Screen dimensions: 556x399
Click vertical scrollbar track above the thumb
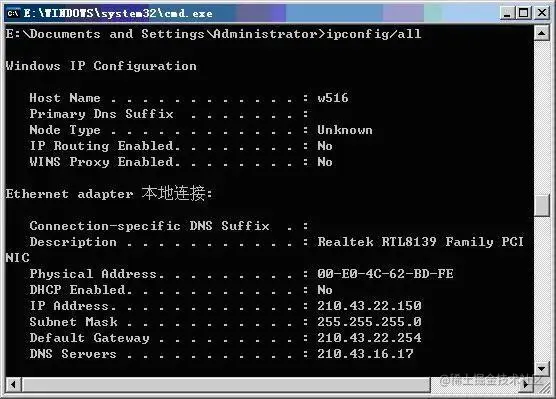(x=541, y=118)
